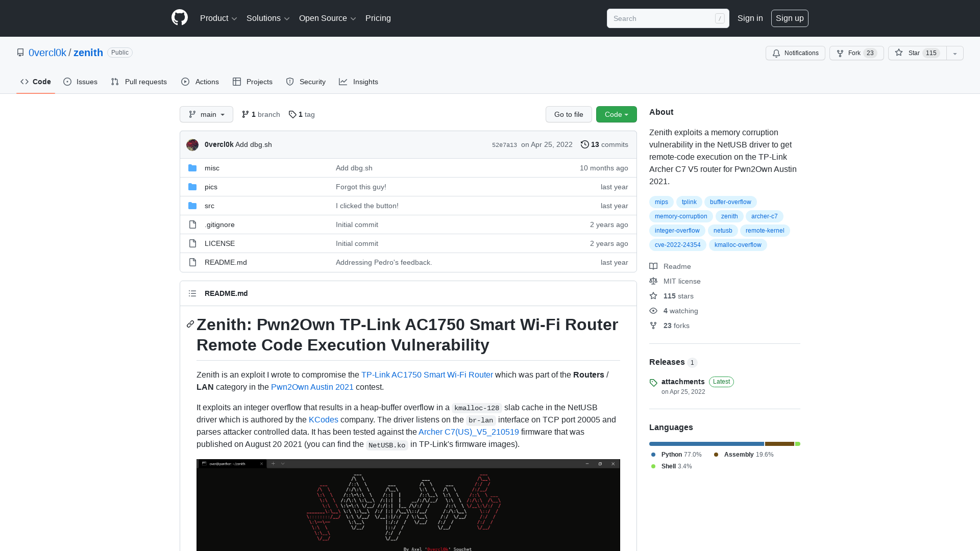View the 1 branch link
The width and height of the screenshot is (980, 551).
(x=261, y=114)
